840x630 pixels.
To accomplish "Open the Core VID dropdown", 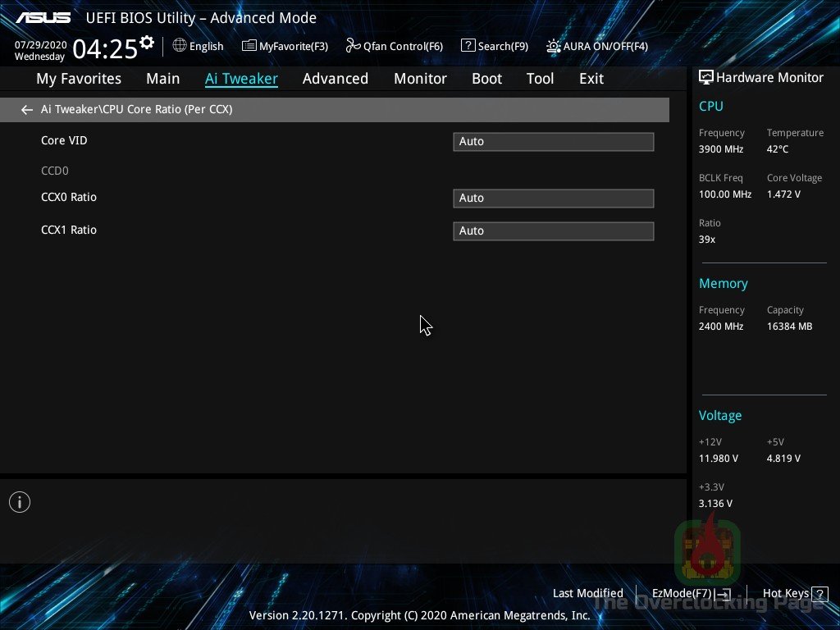I will 553,141.
